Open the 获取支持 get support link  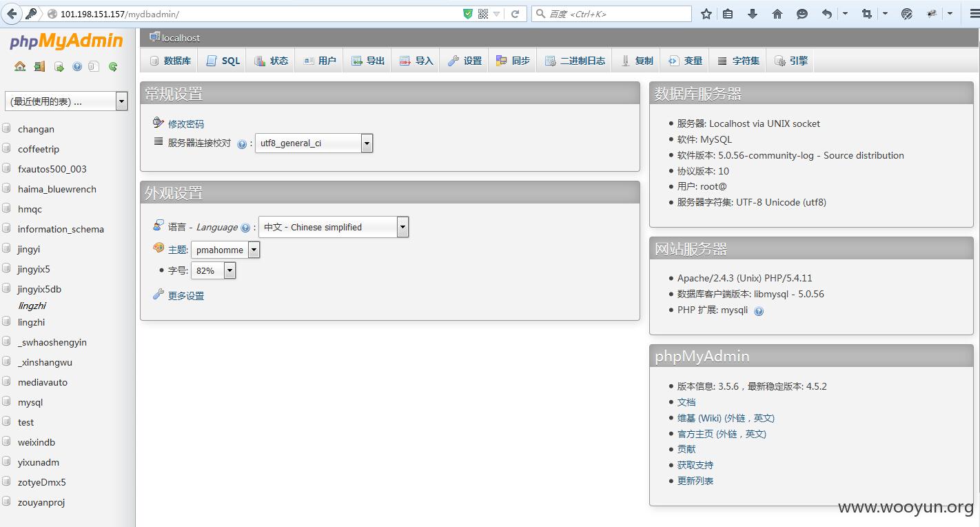tap(695, 465)
